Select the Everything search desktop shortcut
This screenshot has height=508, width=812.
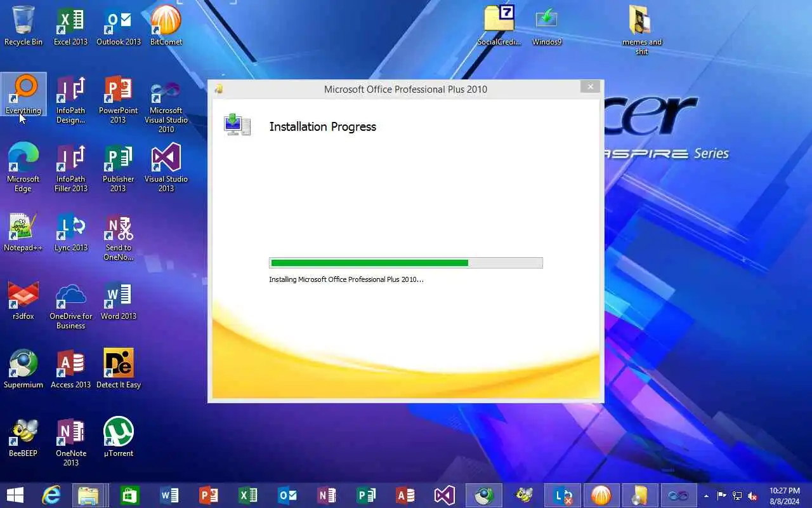tap(23, 95)
